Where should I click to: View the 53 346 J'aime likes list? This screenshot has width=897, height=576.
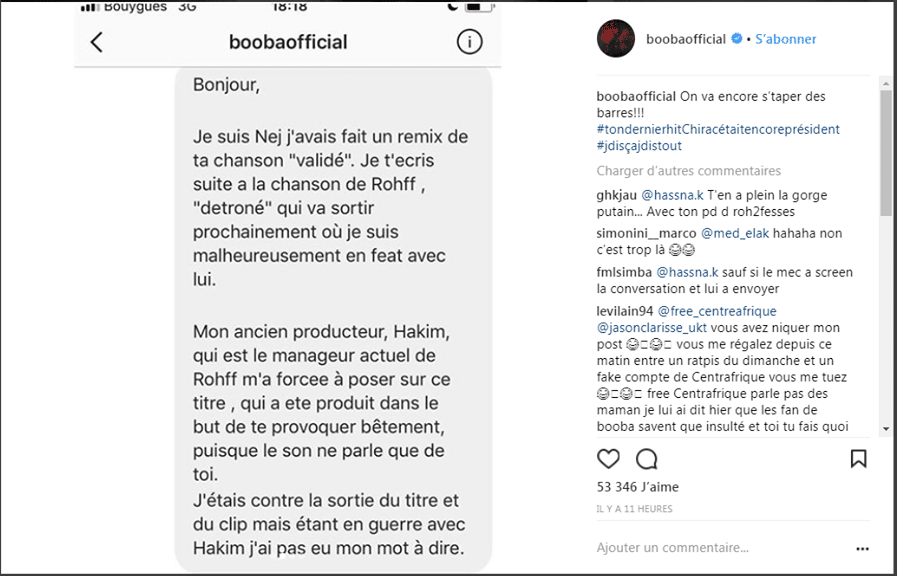[635, 489]
